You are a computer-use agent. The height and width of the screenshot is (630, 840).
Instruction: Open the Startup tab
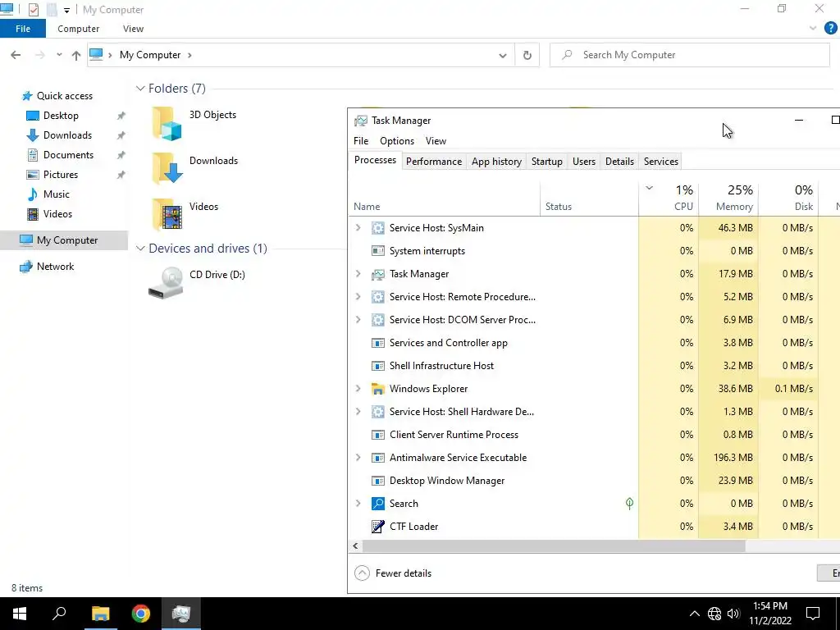[x=547, y=162]
